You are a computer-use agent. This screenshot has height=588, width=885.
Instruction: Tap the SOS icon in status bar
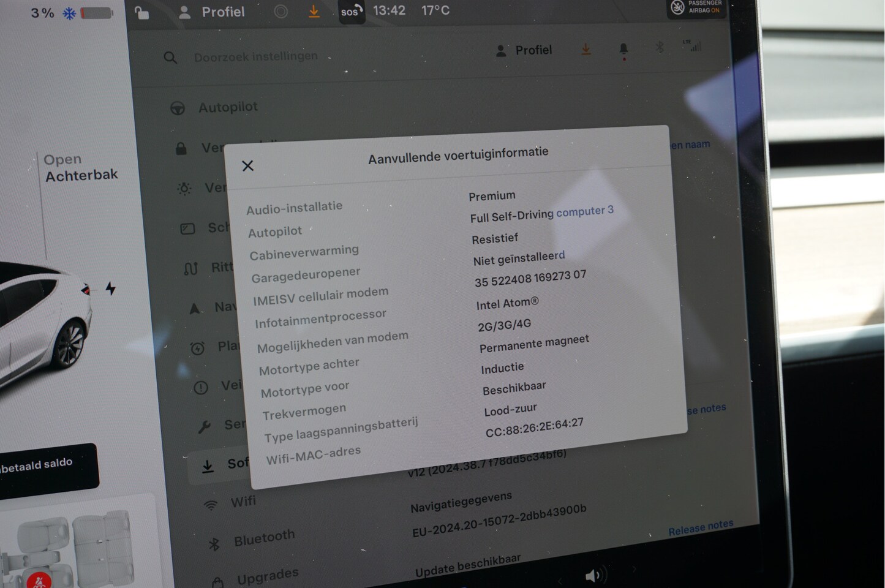[352, 11]
